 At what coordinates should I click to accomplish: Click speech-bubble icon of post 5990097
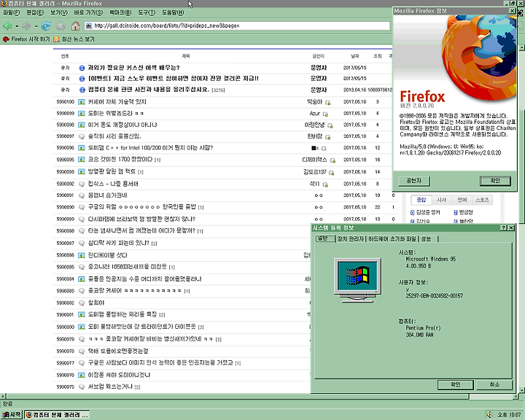pos(82,136)
